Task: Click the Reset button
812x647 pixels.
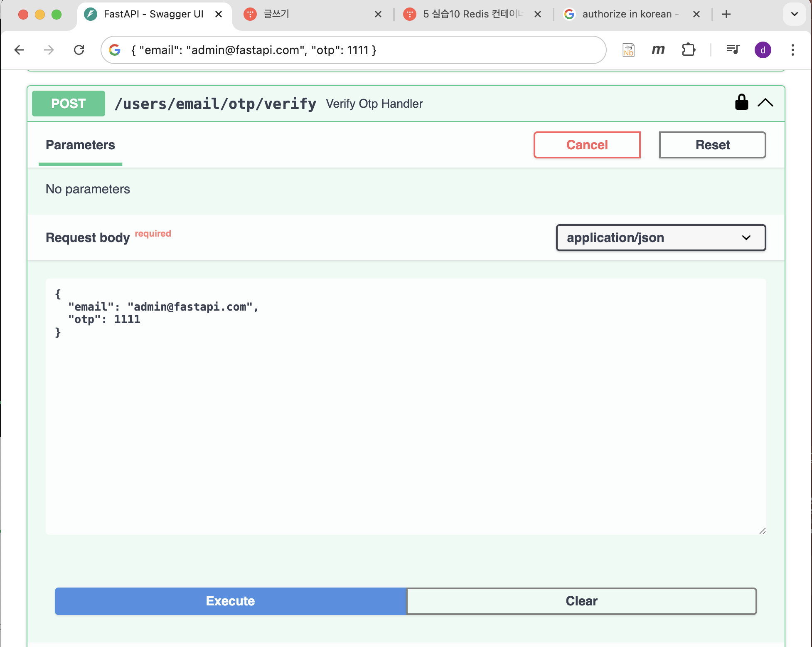Action: pyautogui.click(x=712, y=145)
